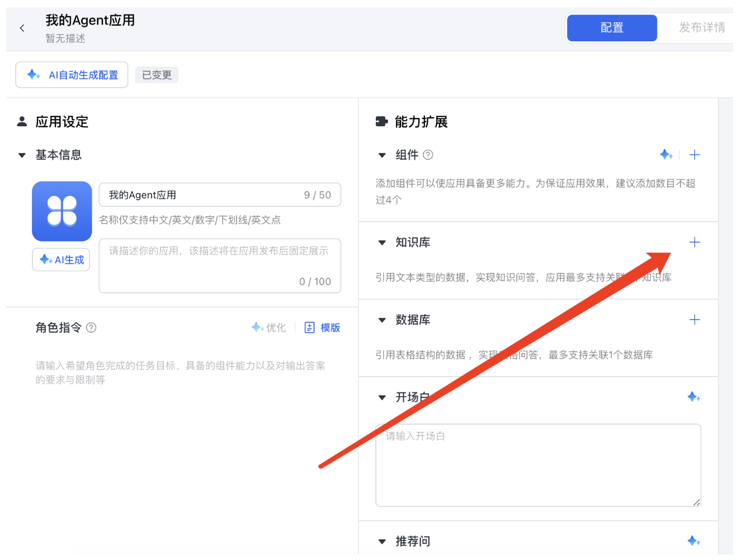Screen dimensions: 737x560
Task: Collapse the 数据库 section
Action: tap(382, 320)
